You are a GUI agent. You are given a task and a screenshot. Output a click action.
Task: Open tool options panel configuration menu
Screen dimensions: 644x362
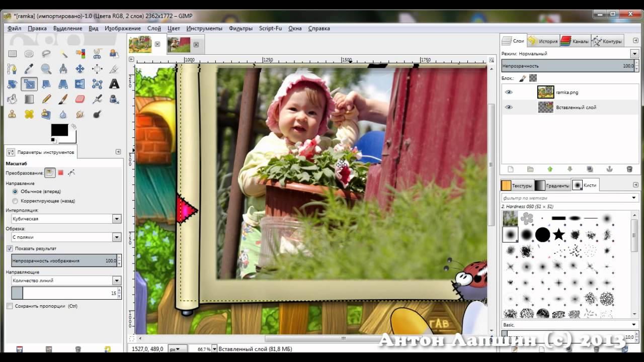coord(118,152)
